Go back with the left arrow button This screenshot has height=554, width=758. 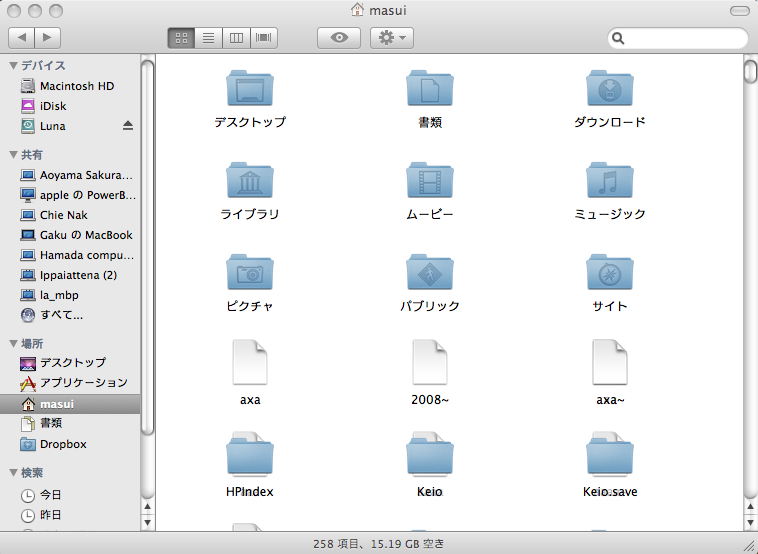(21, 38)
